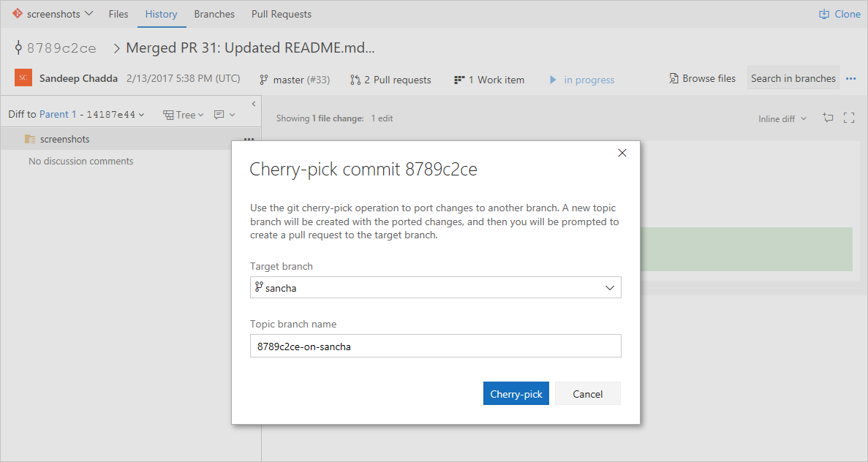Open the screenshots repository dropdown
This screenshot has width=868, height=462.
point(53,14)
